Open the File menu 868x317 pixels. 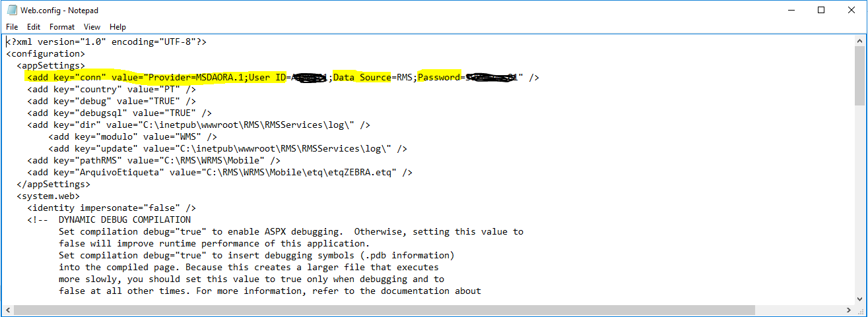pyautogui.click(x=12, y=27)
